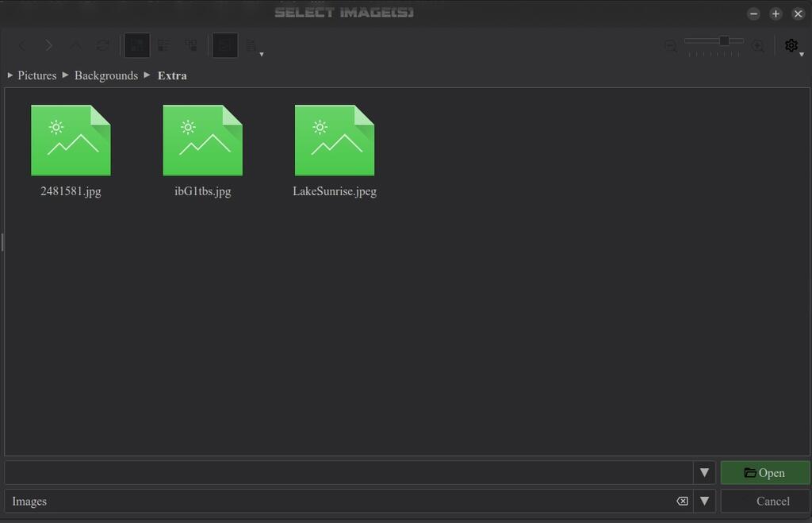Click the zoom out magnifier icon
812x523 pixels.
[x=671, y=46]
